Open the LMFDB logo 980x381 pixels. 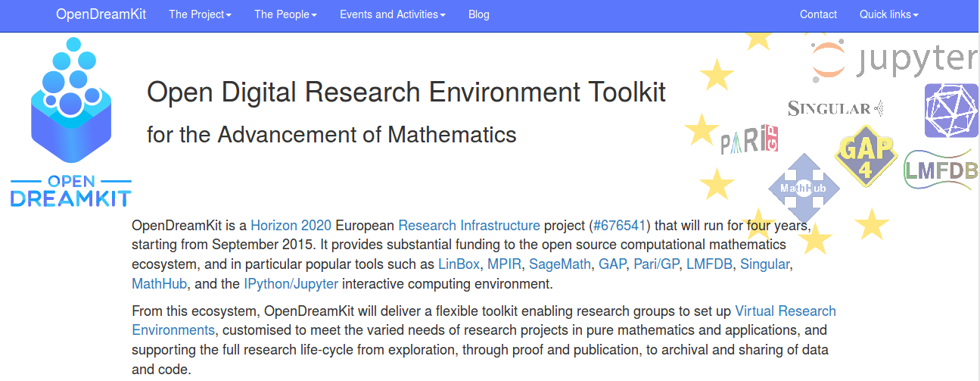click(x=941, y=170)
